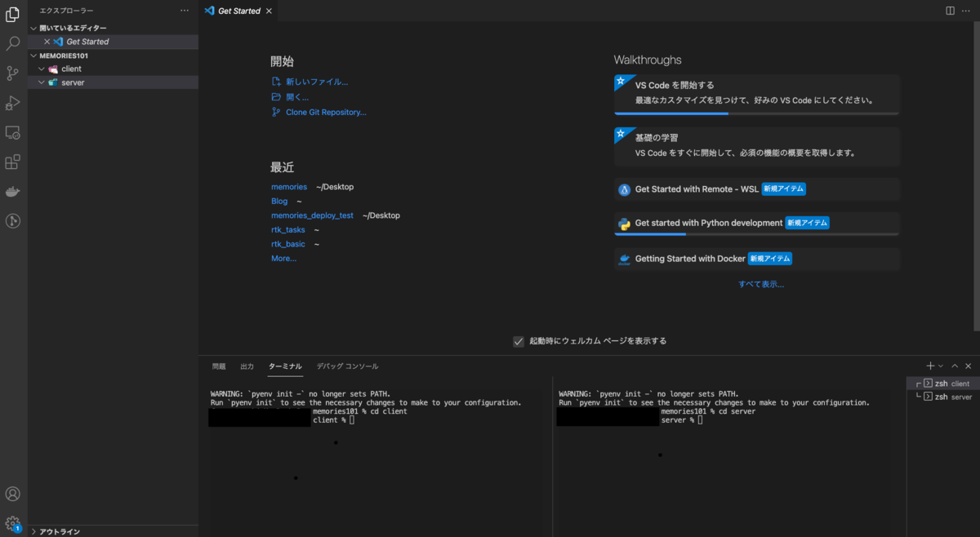Open the VS Code getting started walkthrough
980x537 pixels.
pyautogui.click(x=757, y=95)
